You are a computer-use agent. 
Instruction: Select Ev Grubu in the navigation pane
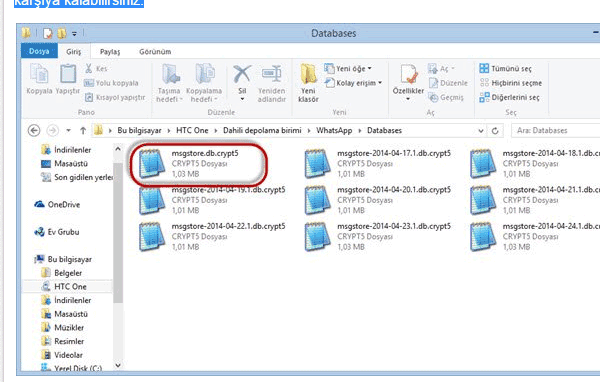pos(57,232)
